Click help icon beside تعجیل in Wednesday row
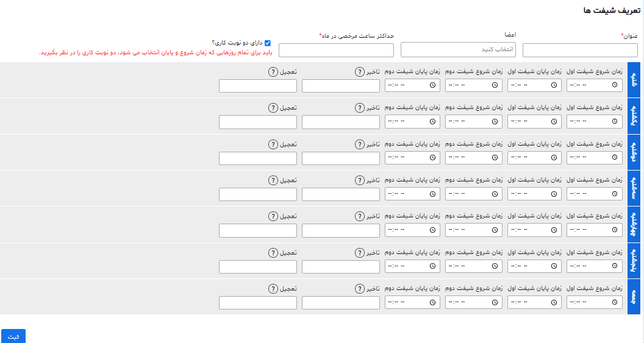 coord(273,216)
